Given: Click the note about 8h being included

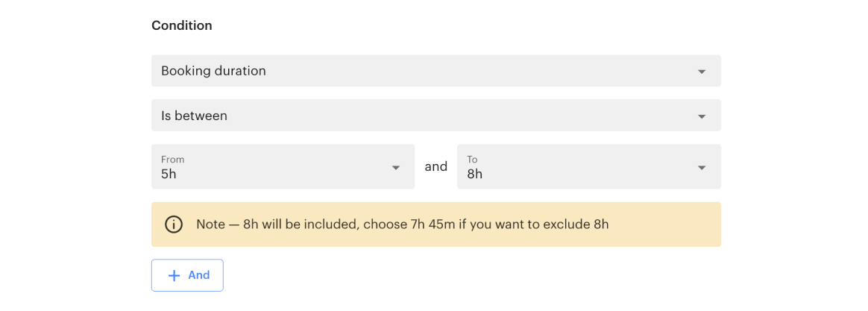Looking at the screenshot, I should 403,224.
